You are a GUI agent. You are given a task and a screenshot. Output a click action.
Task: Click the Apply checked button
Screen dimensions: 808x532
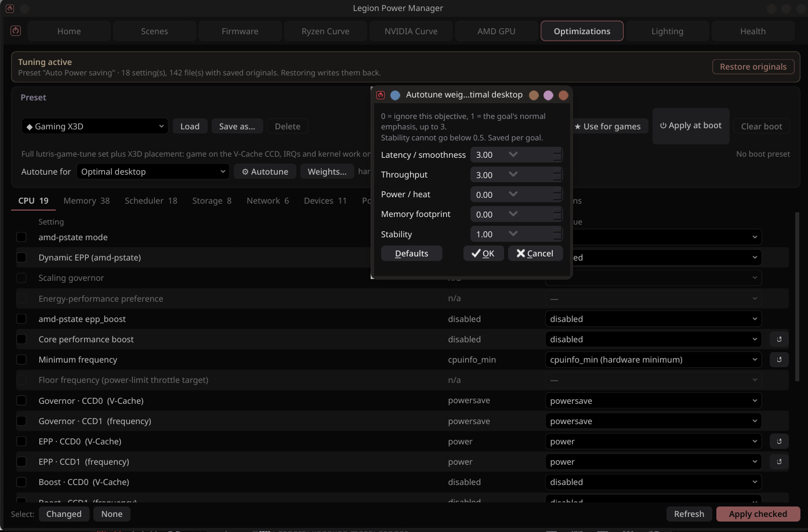tap(758, 514)
